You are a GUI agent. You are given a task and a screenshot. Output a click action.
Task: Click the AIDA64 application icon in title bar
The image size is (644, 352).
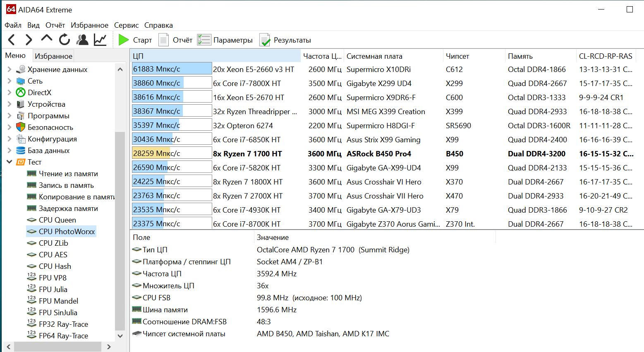point(11,9)
